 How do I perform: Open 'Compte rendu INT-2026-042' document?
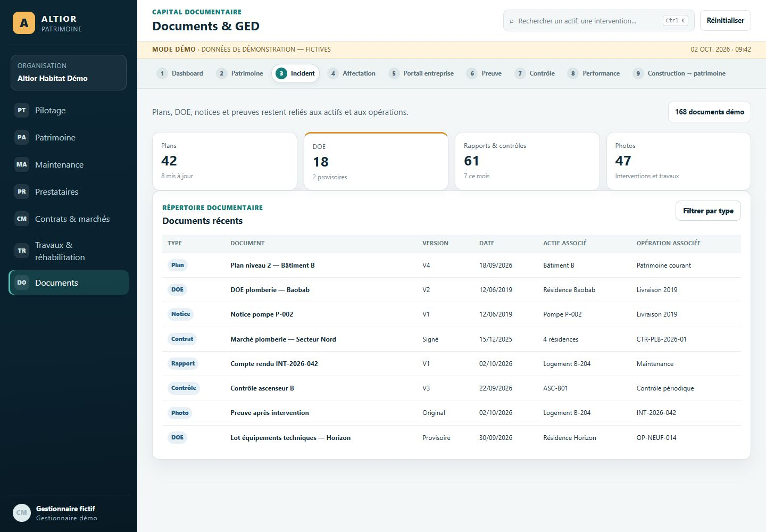[x=274, y=364]
